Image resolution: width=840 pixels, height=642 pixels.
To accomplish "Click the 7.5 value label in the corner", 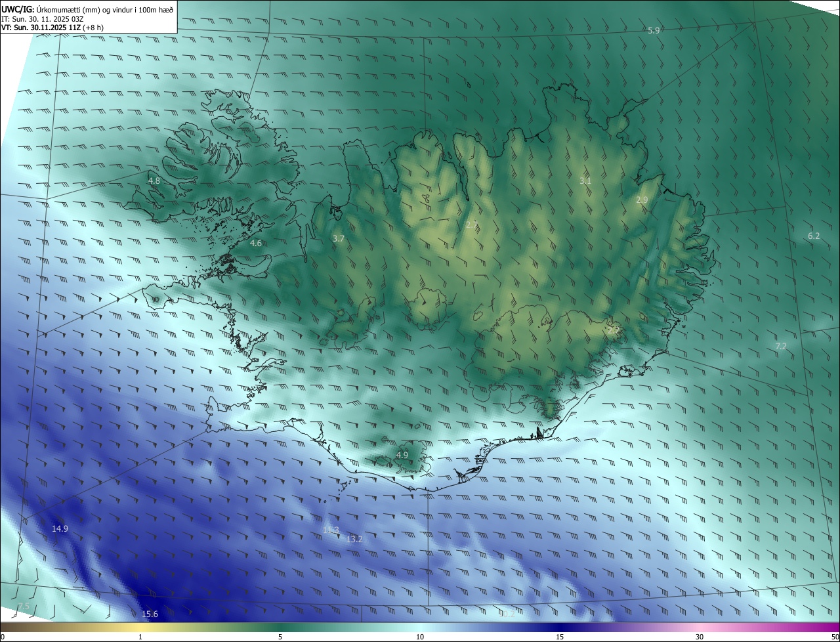I will click(x=24, y=605).
